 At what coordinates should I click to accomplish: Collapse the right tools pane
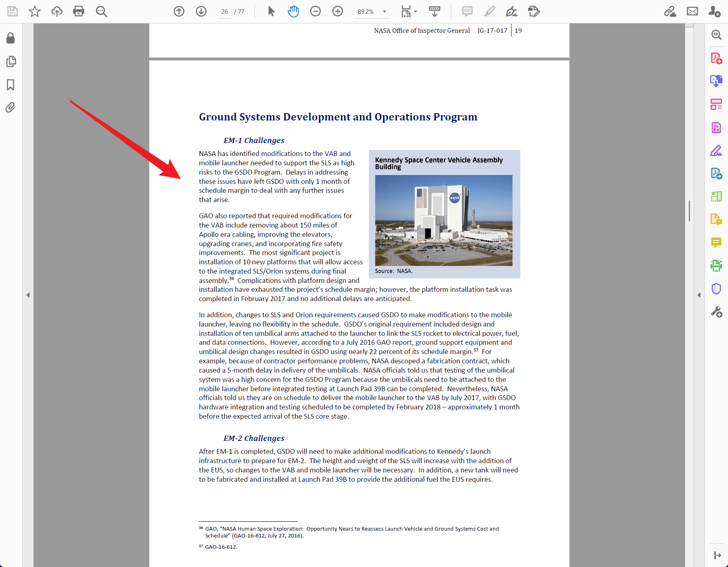tap(699, 295)
